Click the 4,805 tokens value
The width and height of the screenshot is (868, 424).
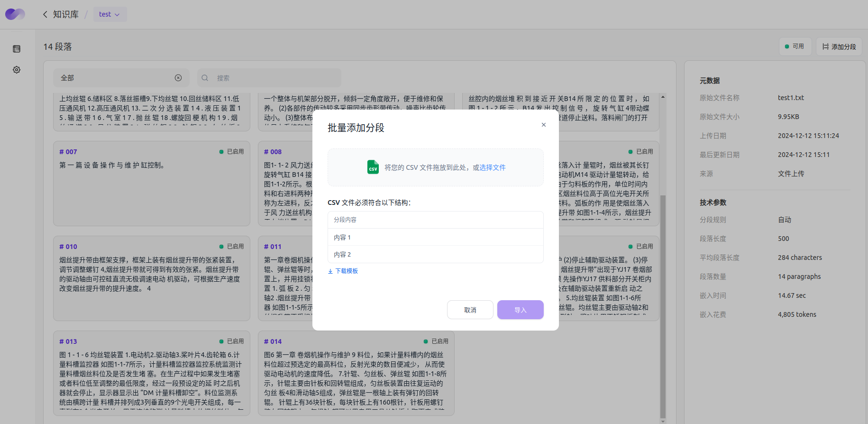click(x=797, y=314)
